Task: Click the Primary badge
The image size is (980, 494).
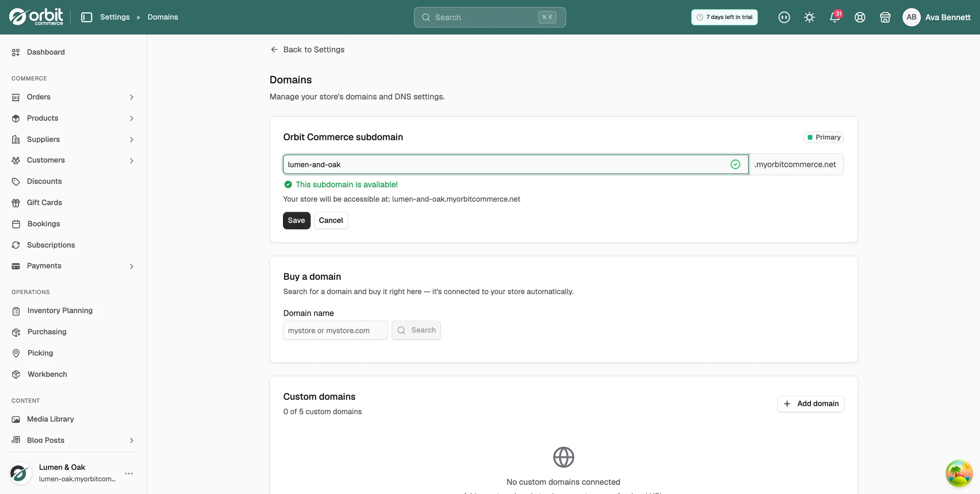Action: coord(823,137)
